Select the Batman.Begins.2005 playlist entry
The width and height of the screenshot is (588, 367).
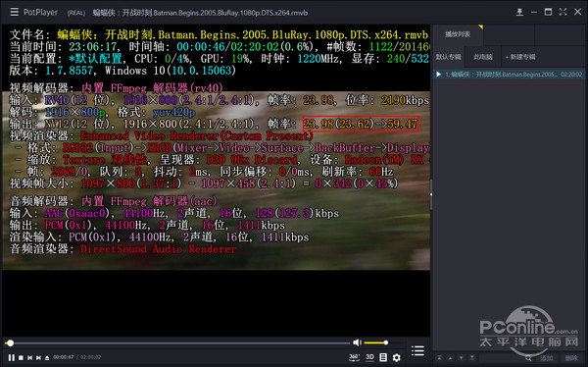510,75
